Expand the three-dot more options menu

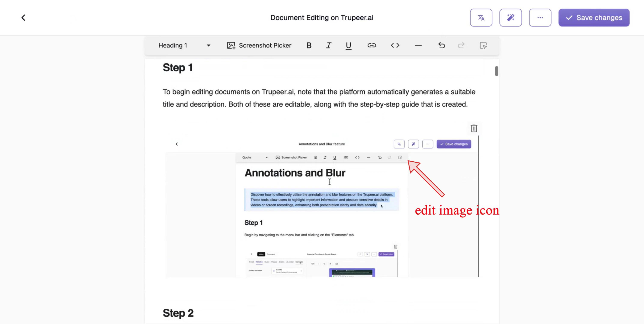click(540, 18)
